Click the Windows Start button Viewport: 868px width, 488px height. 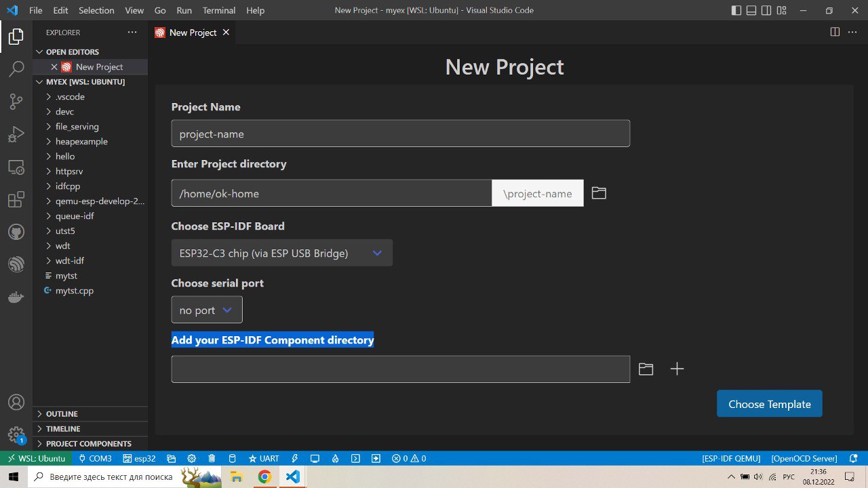point(14,476)
